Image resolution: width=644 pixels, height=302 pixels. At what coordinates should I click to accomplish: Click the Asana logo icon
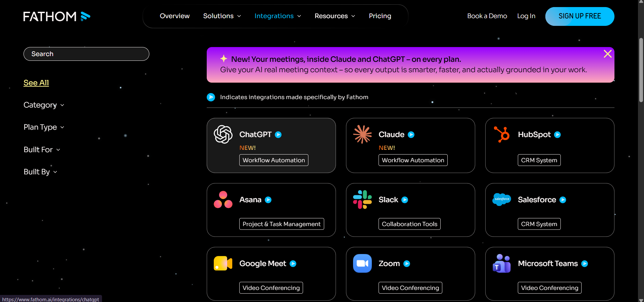coord(223,200)
